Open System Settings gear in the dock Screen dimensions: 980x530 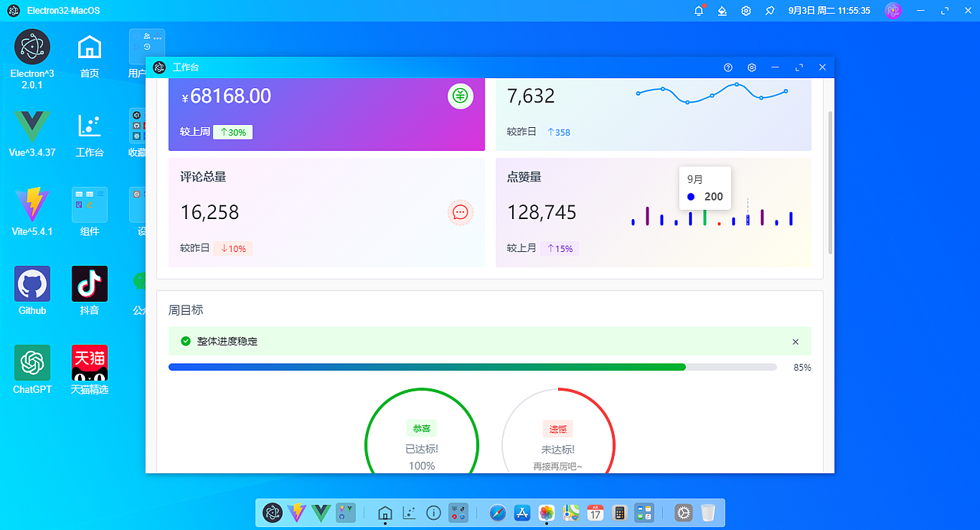click(x=684, y=512)
